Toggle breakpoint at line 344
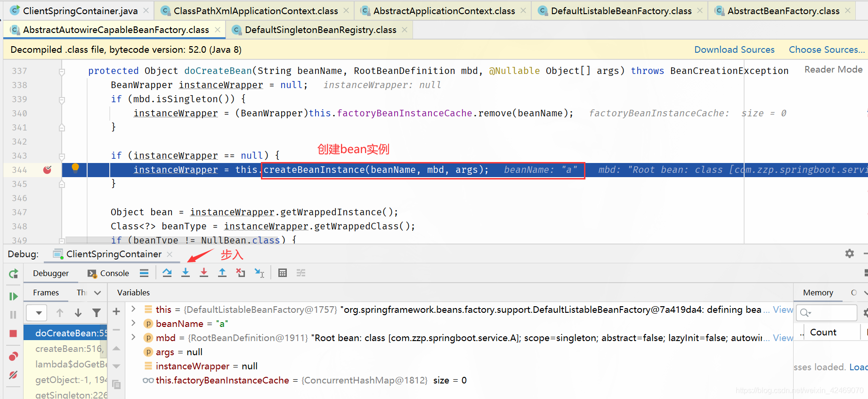 47,170
